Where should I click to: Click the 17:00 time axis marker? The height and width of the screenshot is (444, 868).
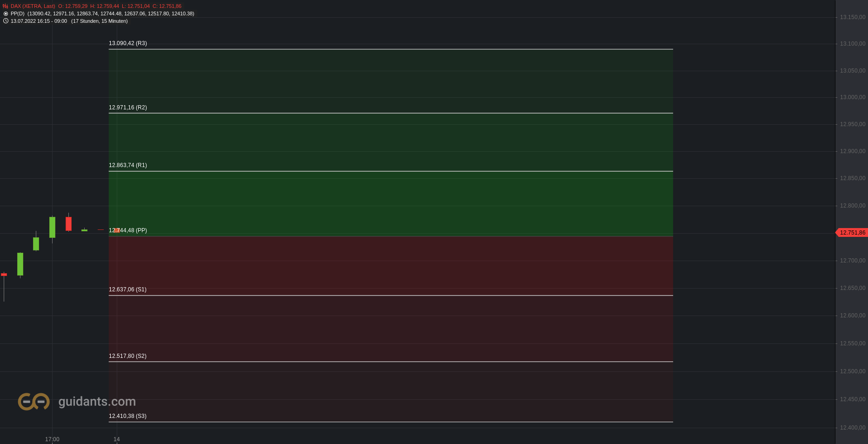point(52,439)
